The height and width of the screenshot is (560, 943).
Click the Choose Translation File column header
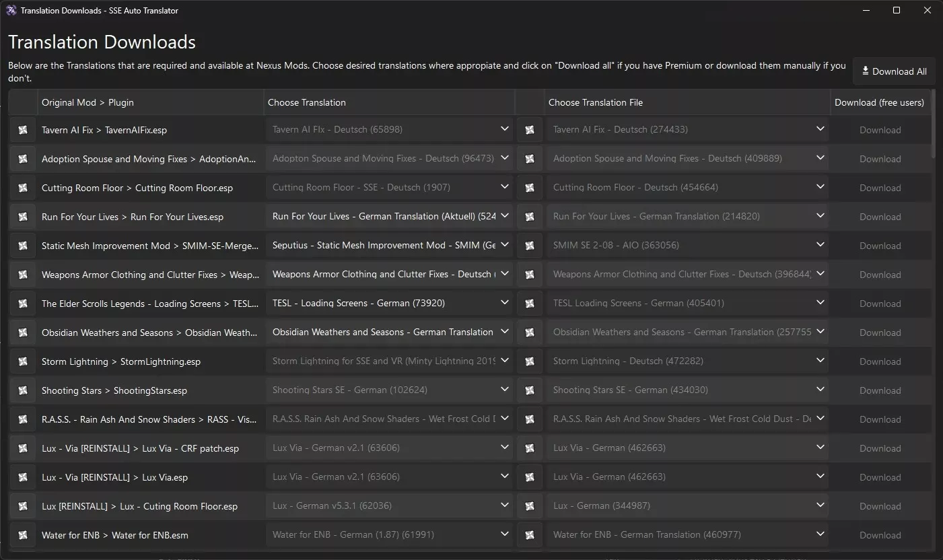[687, 102]
